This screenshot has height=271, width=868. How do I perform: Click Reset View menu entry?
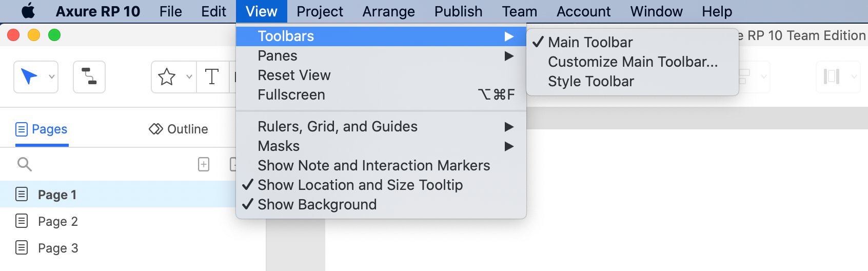(x=294, y=75)
